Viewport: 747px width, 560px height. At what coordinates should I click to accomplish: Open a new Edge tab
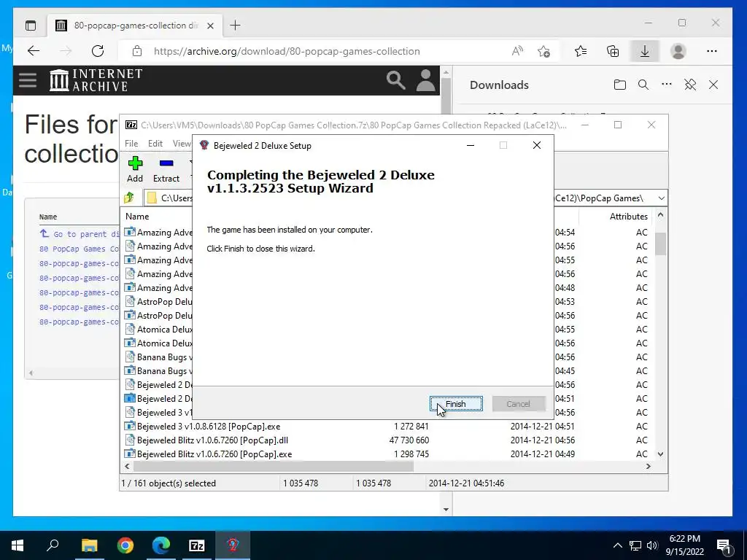tap(236, 26)
